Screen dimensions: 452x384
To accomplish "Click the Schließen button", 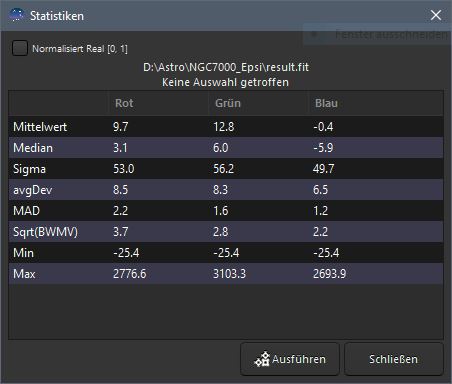I will pyautogui.click(x=394, y=359).
